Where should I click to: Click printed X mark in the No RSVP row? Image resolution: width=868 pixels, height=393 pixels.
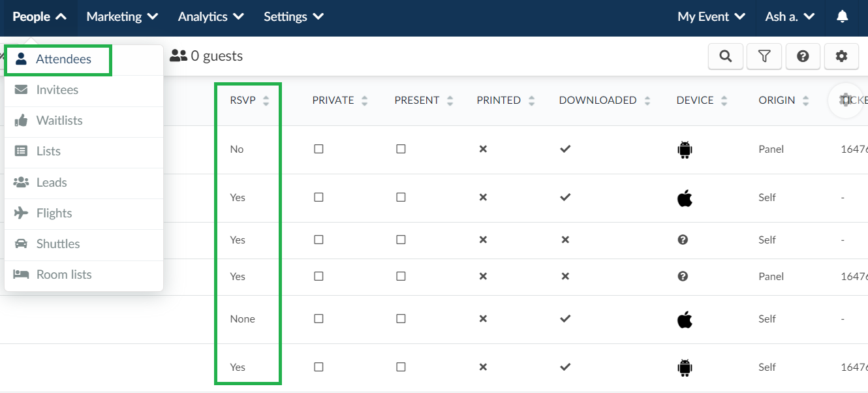(483, 149)
